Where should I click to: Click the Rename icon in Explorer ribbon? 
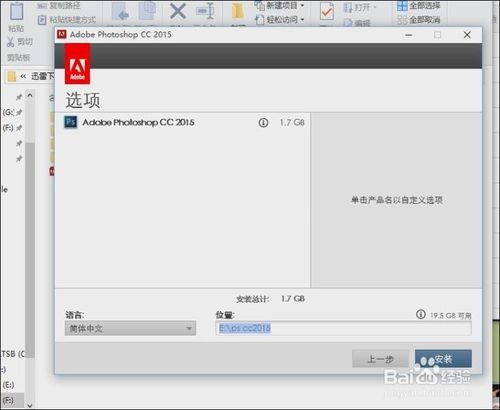pyautogui.click(x=205, y=11)
